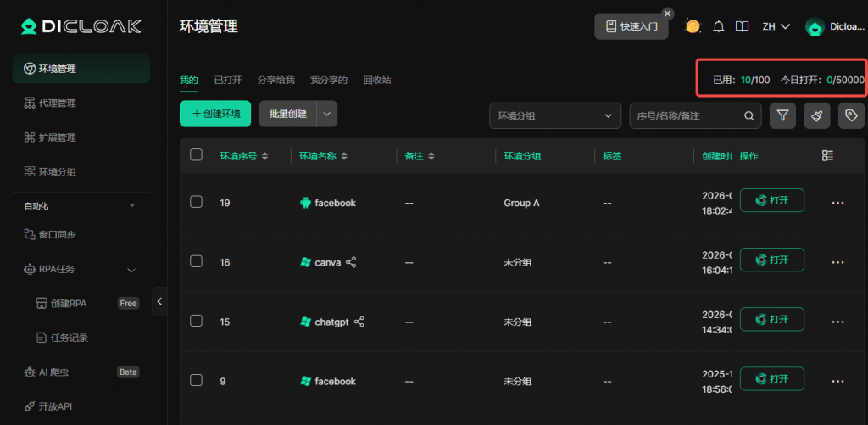Click share icon next to canva
The image size is (868, 425).
[x=351, y=262]
